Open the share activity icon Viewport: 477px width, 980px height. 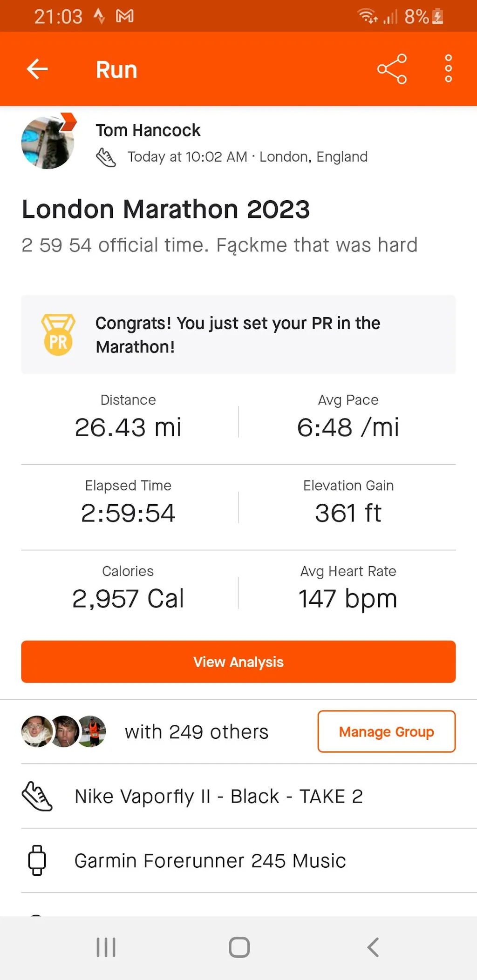point(392,69)
